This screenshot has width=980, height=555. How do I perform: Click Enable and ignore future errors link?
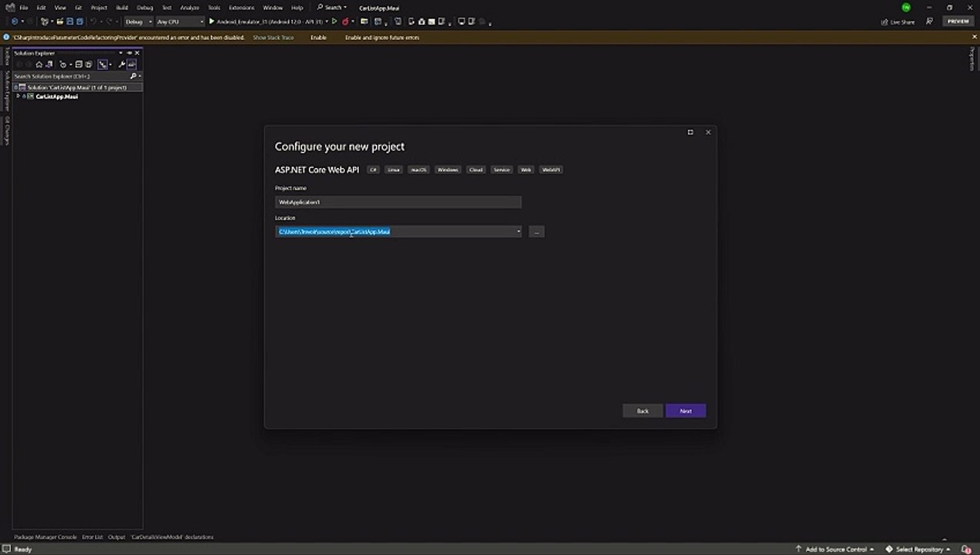(382, 37)
